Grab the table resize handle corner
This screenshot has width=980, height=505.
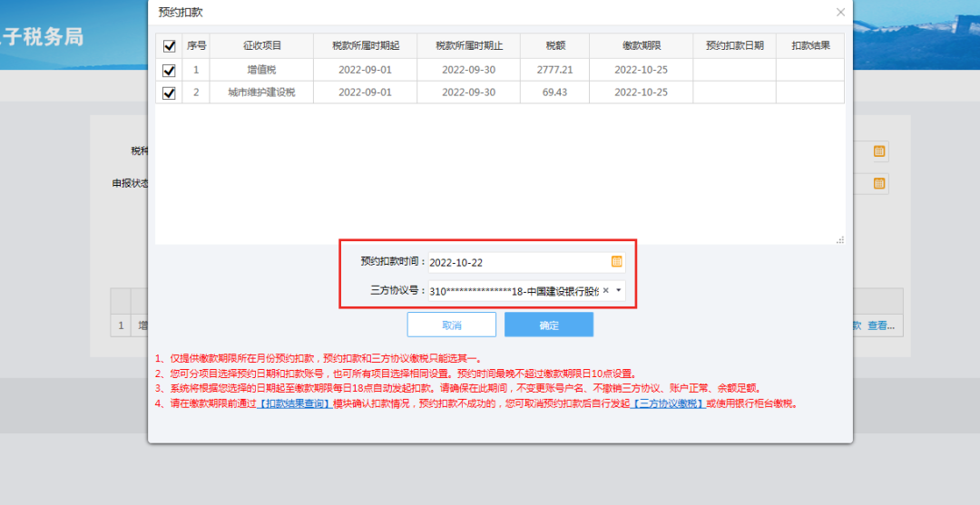[840, 239]
